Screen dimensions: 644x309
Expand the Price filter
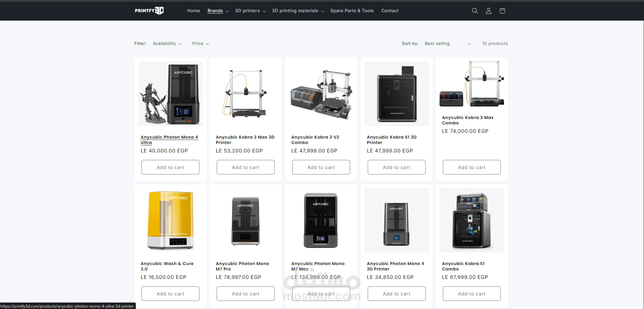coord(200,44)
